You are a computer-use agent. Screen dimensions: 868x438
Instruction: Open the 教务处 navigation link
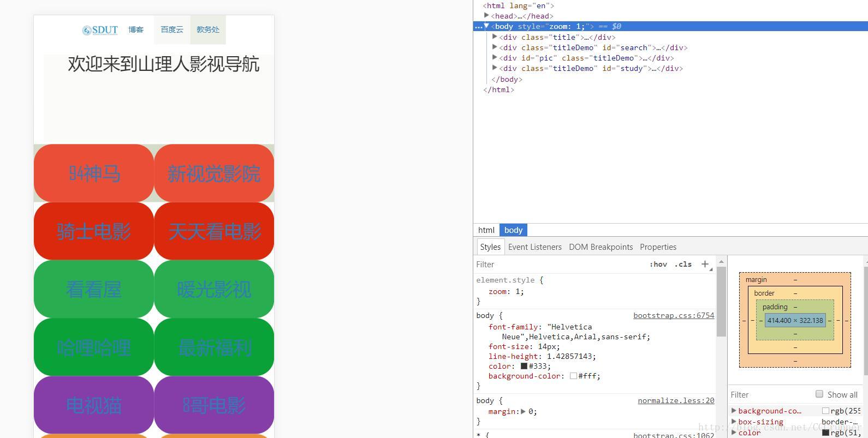pos(208,30)
